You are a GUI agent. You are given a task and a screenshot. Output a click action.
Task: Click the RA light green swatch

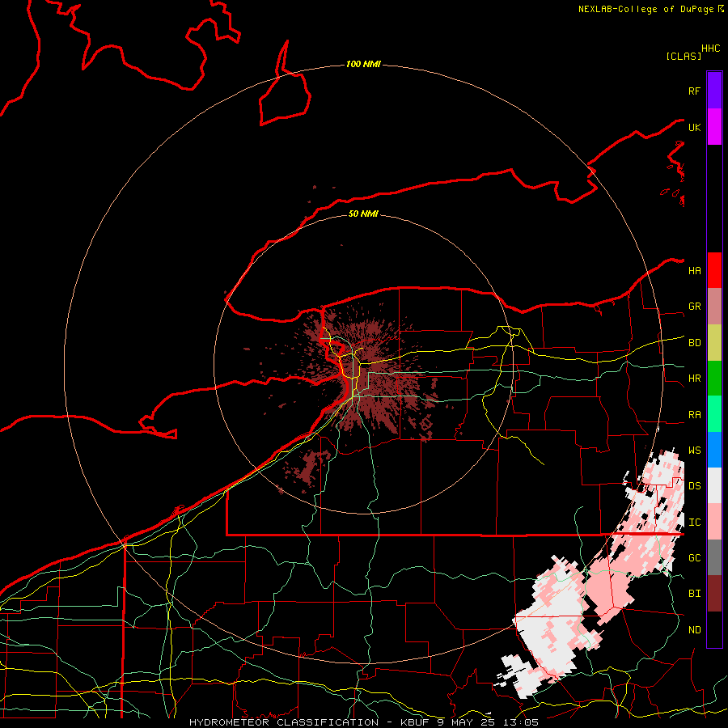714,414
